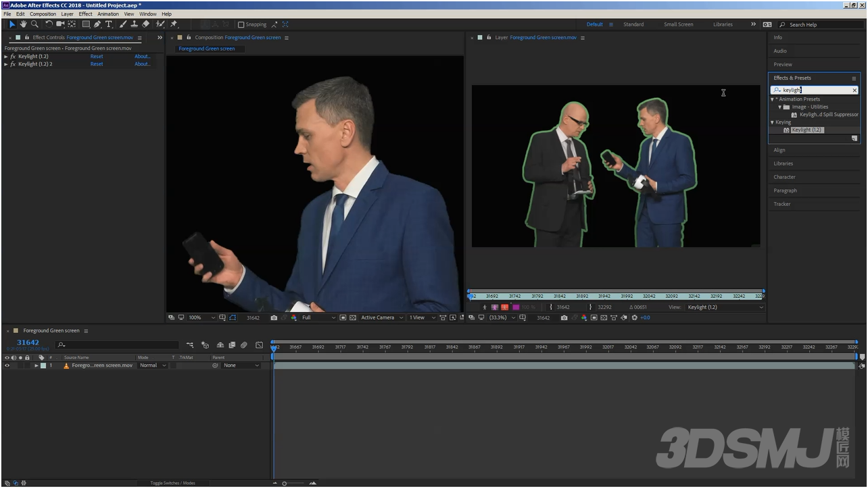
Task: Expand the Foreground layer properties in the timeline
Action: 37,365
